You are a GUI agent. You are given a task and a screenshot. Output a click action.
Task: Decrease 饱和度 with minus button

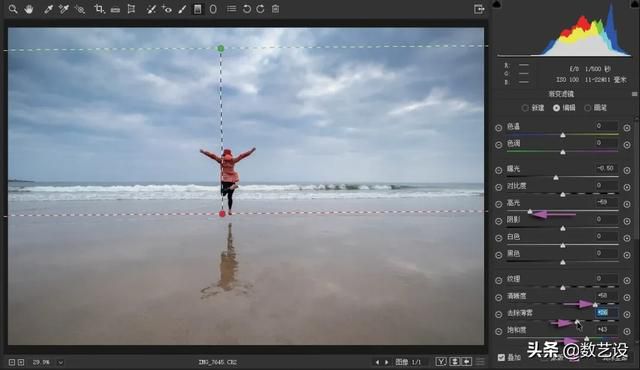pos(498,331)
